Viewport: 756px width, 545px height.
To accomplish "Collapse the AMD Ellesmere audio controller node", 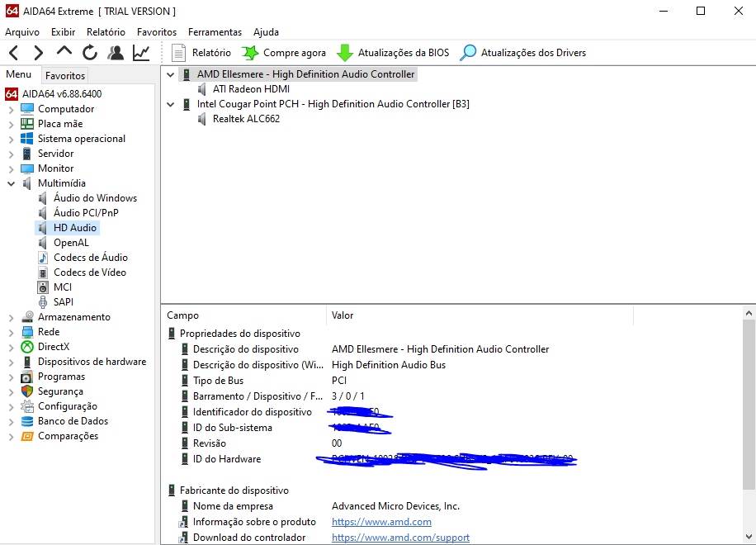I will 170,75.
